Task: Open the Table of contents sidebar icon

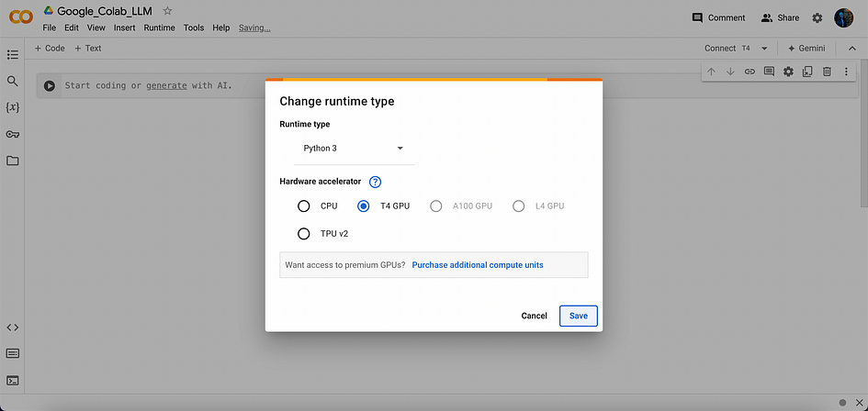Action: coord(12,55)
